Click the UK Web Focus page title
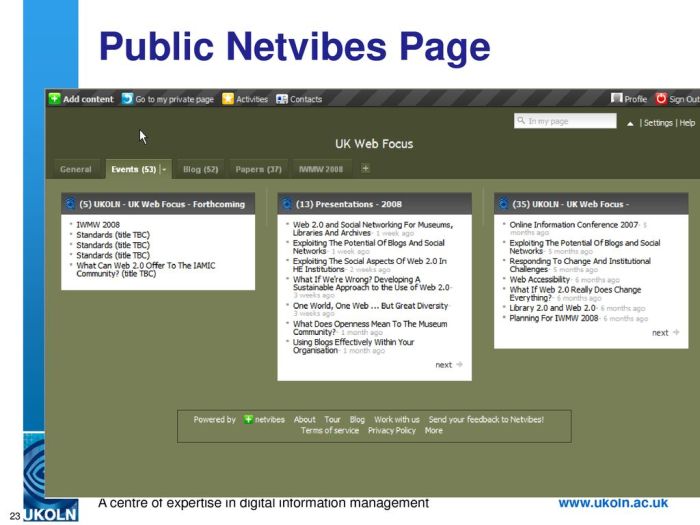Image resolution: width=700 pixels, height=525 pixels. (374, 144)
